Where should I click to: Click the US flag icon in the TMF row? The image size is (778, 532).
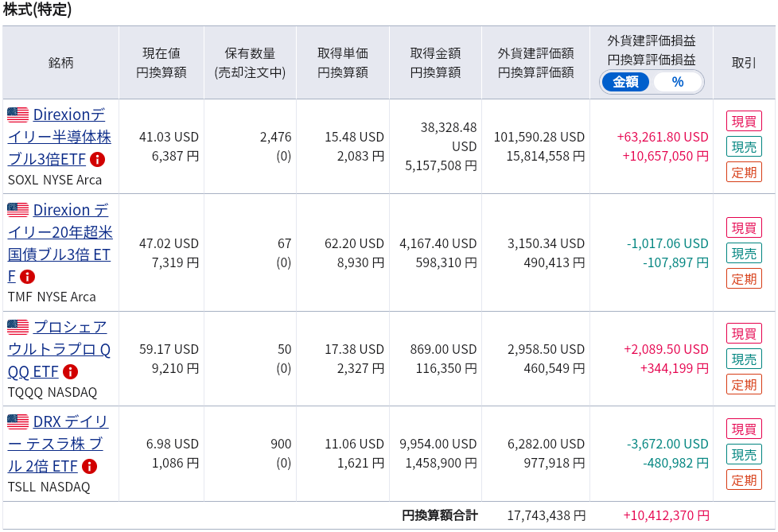coord(18,210)
